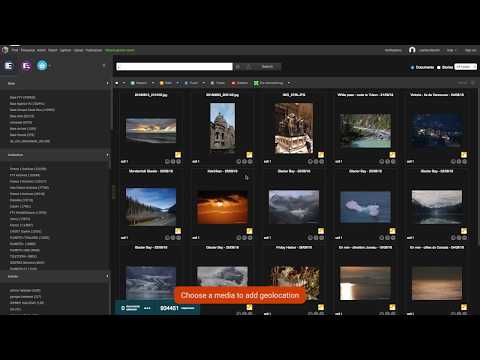The image size is (480, 360).
Task: Click the first small icon right of the search field
Action: pyautogui.click(x=238, y=67)
